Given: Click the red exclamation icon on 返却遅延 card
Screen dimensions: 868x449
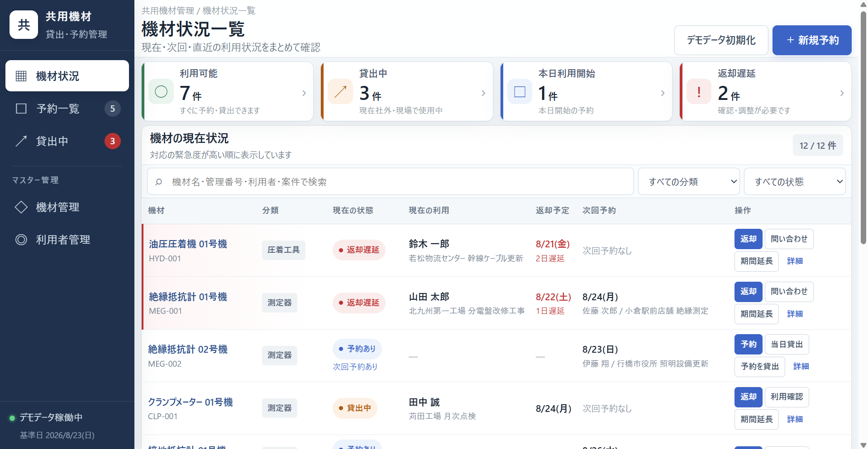Looking at the screenshot, I should [x=699, y=92].
